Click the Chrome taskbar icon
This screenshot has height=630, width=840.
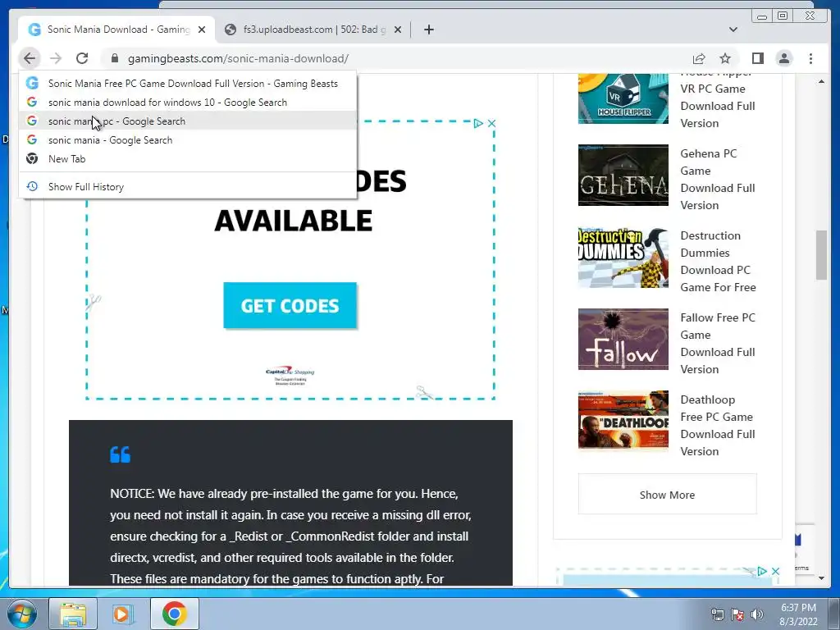[x=174, y=614]
